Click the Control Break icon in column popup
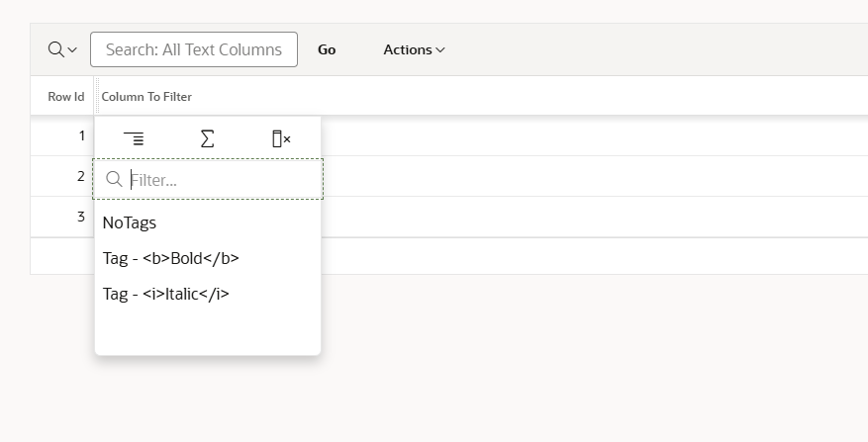The width and height of the screenshot is (868, 442). point(134,139)
